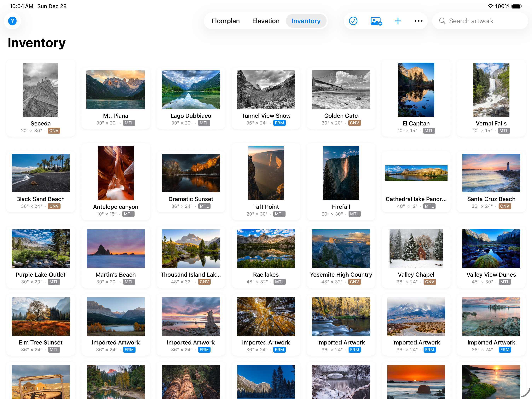Viewport: 532px width, 399px height.
Task: Click the FRM badge on Tunnel View Snow
Action: (279, 123)
